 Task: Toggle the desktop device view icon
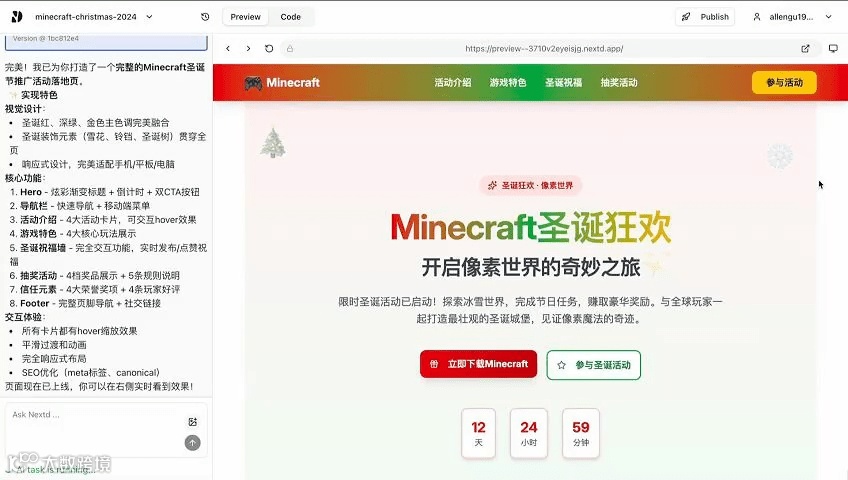833,49
